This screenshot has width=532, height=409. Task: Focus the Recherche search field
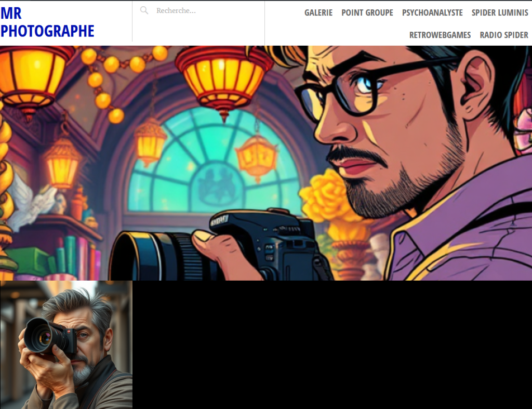click(x=203, y=10)
